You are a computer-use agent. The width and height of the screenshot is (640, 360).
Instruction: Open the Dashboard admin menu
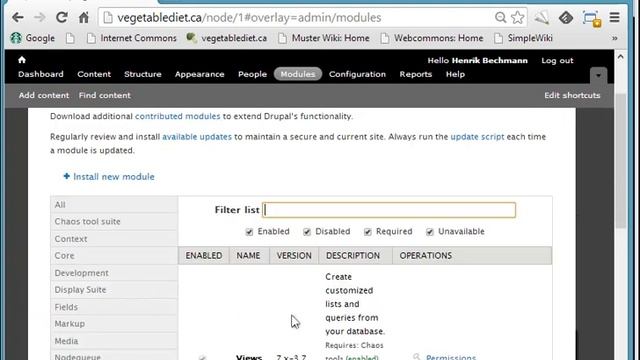point(41,74)
